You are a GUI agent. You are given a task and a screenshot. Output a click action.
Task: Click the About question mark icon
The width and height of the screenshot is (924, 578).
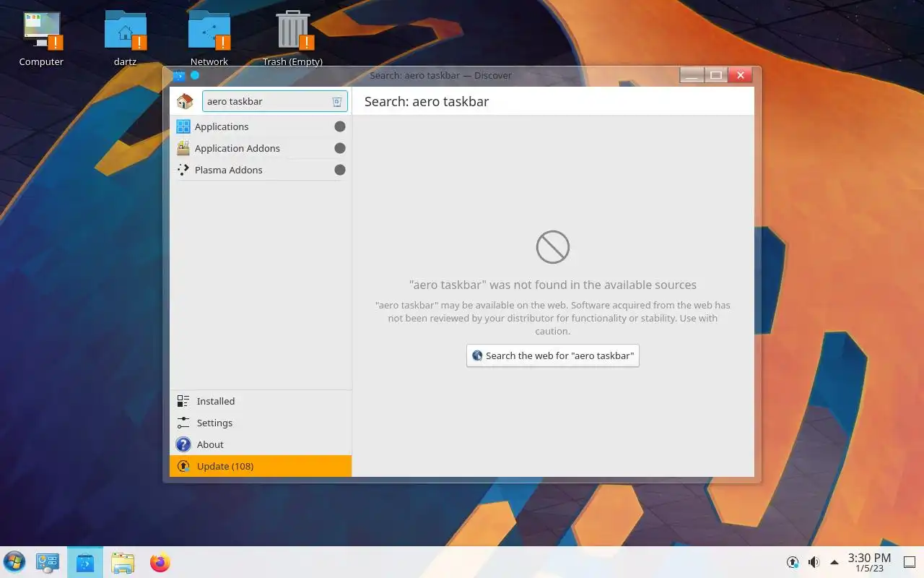click(x=183, y=444)
